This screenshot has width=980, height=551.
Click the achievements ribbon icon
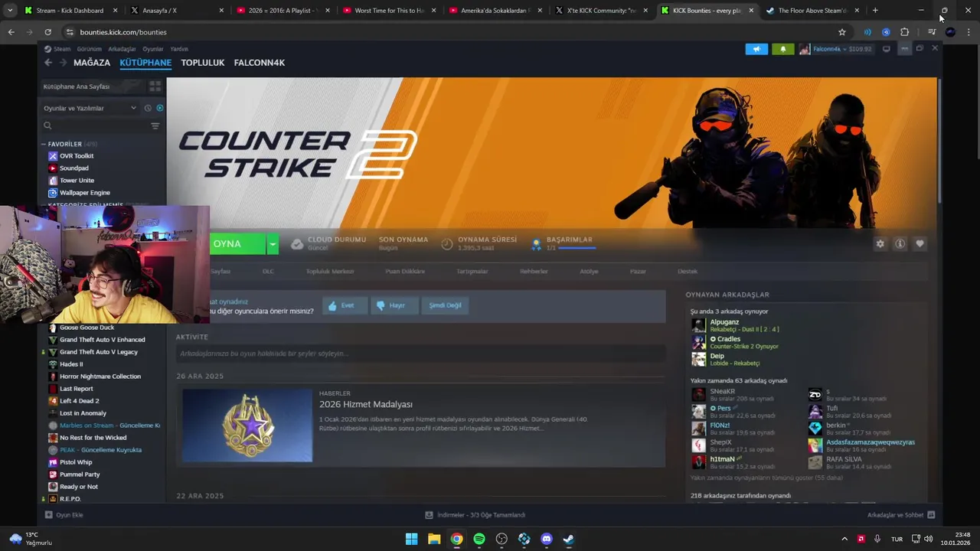click(x=537, y=244)
